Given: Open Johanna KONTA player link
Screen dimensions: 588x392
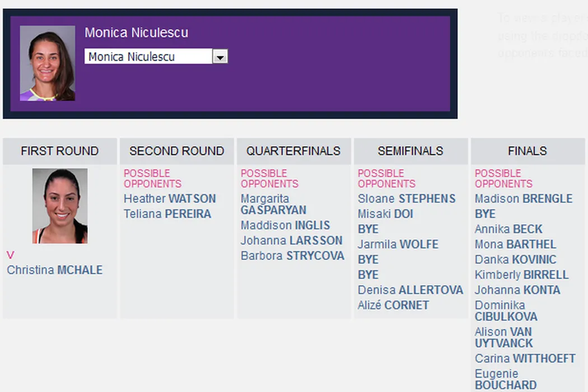Looking at the screenshot, I should click(x=517, y=290).
